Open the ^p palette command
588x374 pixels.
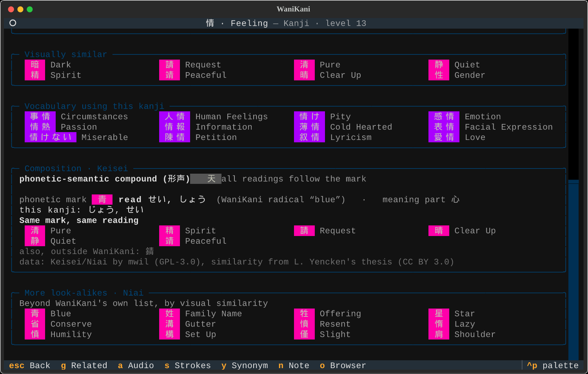[x=553, y=365]
